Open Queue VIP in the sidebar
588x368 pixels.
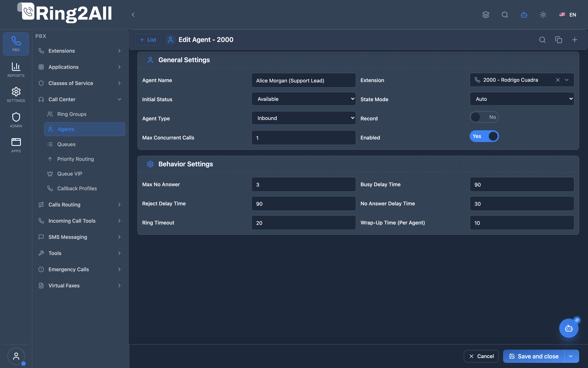point(85,174)
